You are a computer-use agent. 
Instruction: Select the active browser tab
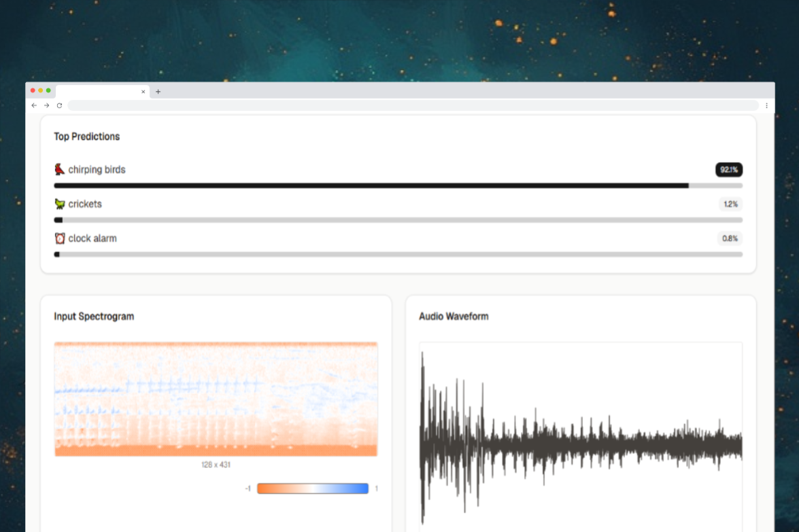point(99,92)
